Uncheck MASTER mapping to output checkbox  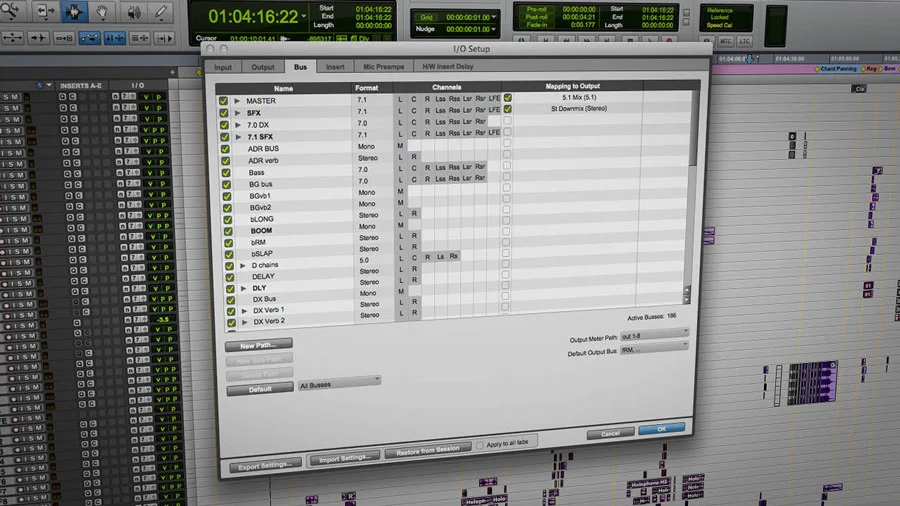507,98
